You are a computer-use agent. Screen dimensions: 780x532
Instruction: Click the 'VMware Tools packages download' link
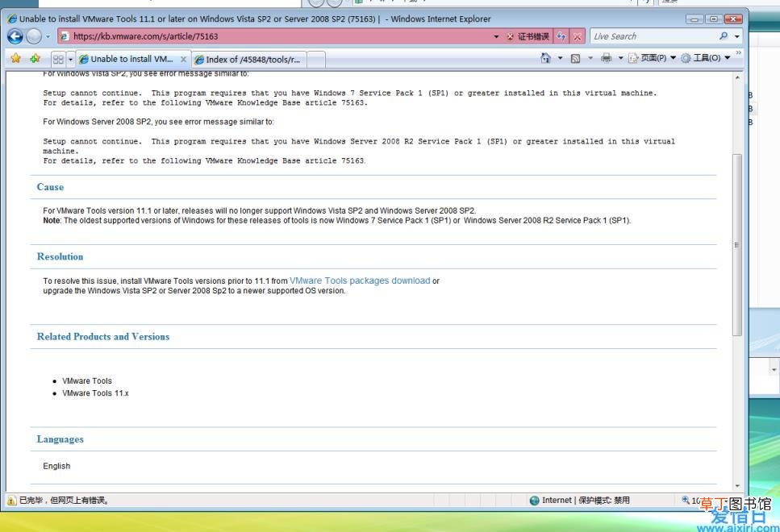[360, 281]
